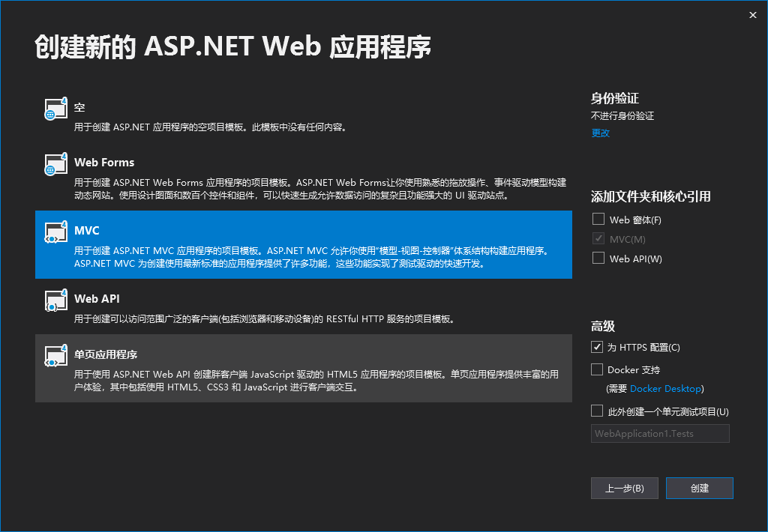
Task: Tick the Web 窗体(F) checkbox
Action: coord(598,219)
